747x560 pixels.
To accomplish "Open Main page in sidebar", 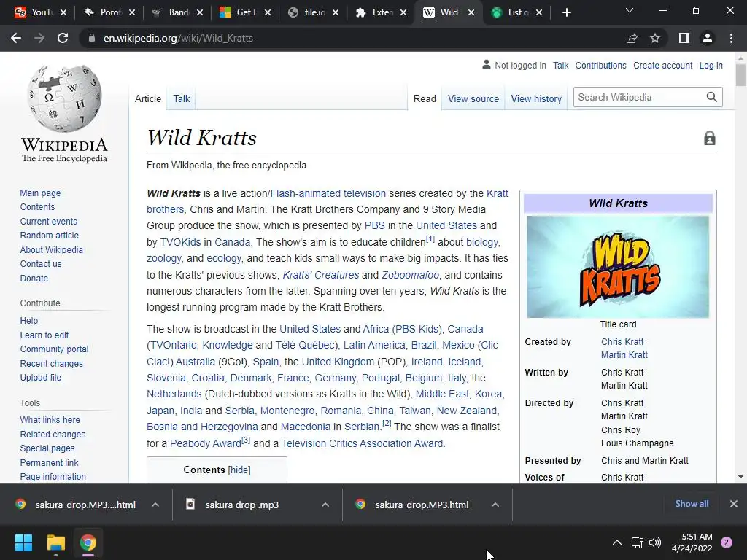I will [41, 192].
